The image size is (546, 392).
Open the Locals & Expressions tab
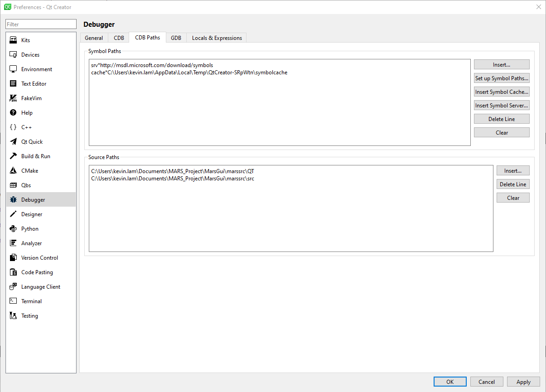[217, 38]
